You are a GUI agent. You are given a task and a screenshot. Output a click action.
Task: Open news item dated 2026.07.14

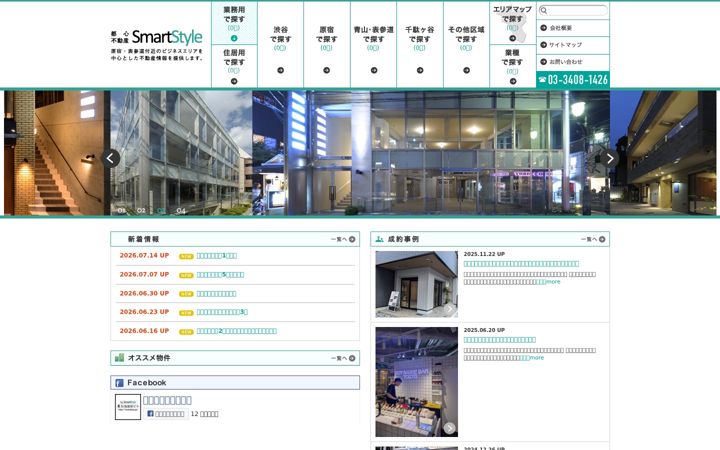click(x=217, y=256)
